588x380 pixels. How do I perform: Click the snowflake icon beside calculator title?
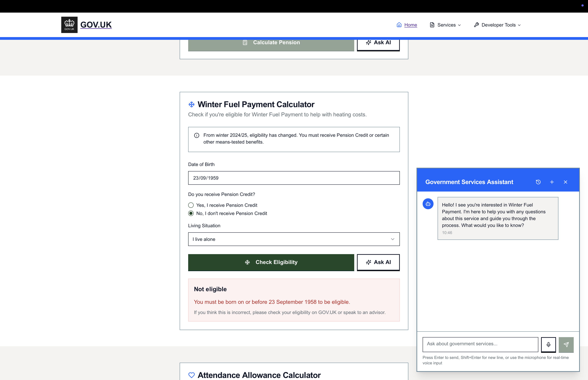click(191, 104)
